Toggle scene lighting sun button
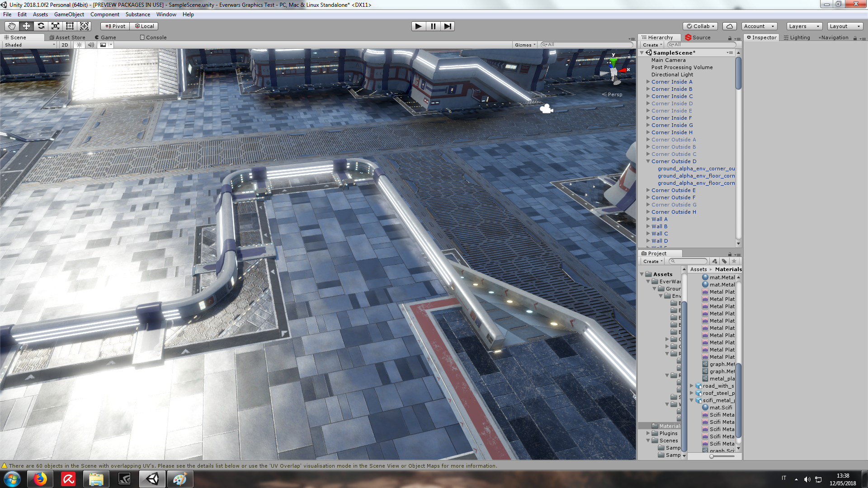868x488 pixels. pos(80,45)
